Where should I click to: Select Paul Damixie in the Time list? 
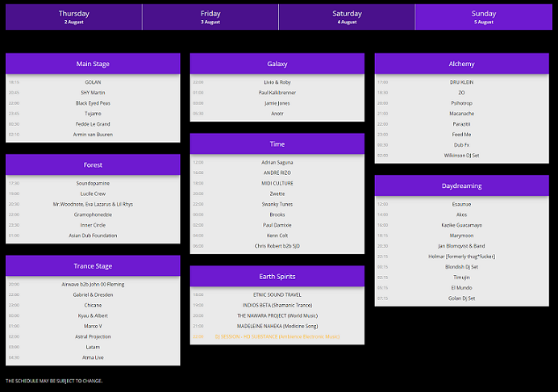[x=277, y=225]
